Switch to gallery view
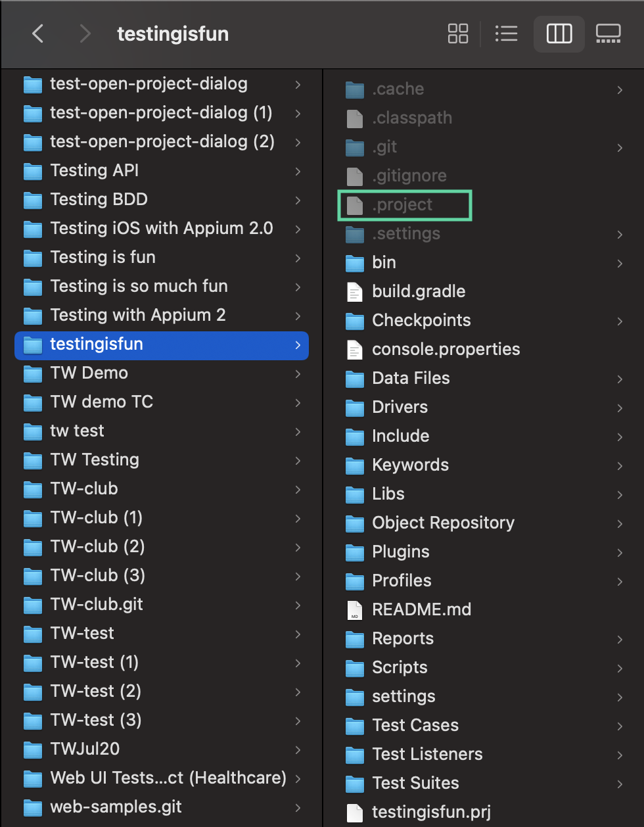The height and width of the screenshot is (827, 644). coord(608,34)
